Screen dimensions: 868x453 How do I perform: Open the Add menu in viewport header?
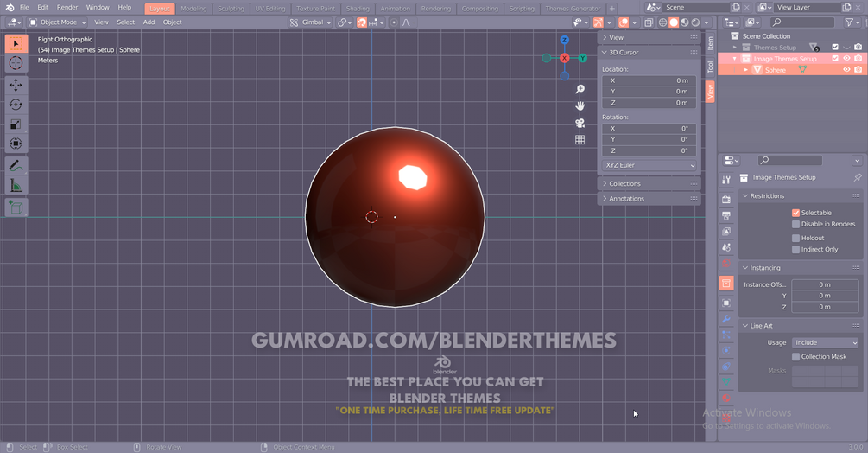149,22
